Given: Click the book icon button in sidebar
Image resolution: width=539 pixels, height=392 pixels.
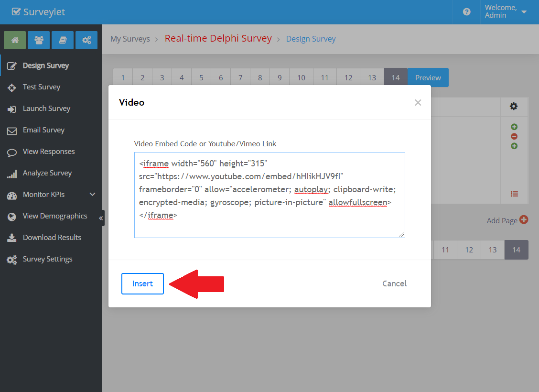Looking at the screenshot, I should click(x=63, y=40).
